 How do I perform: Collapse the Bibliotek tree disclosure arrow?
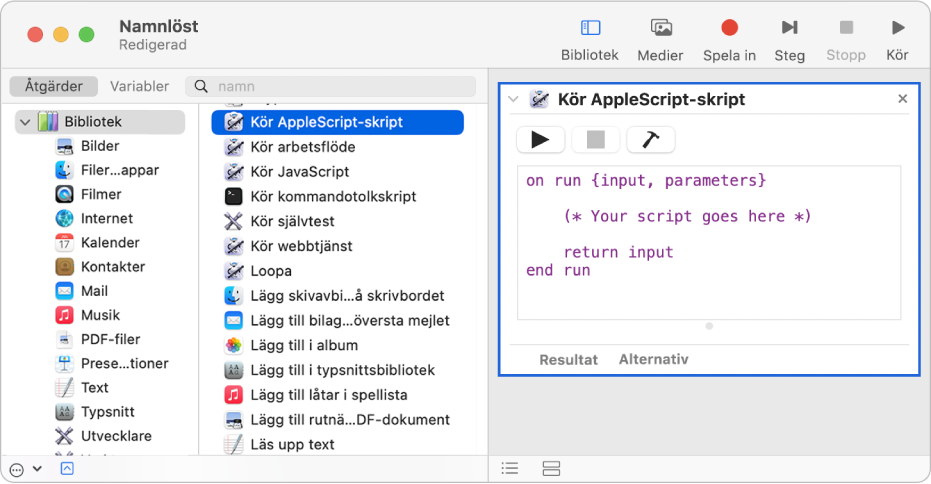[24, 122]
